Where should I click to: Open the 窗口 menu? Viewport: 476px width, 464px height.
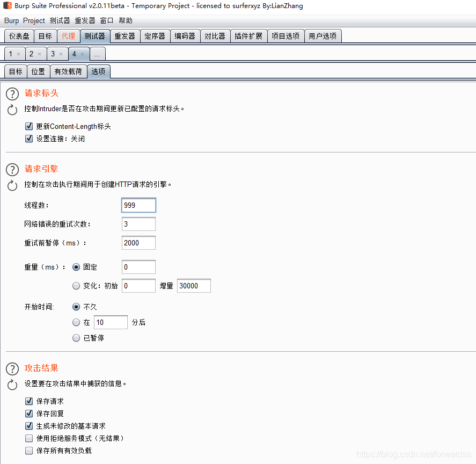click(x=107, y=20)
